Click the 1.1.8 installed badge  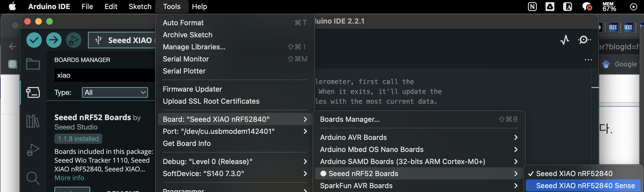(x=78, y=139)
